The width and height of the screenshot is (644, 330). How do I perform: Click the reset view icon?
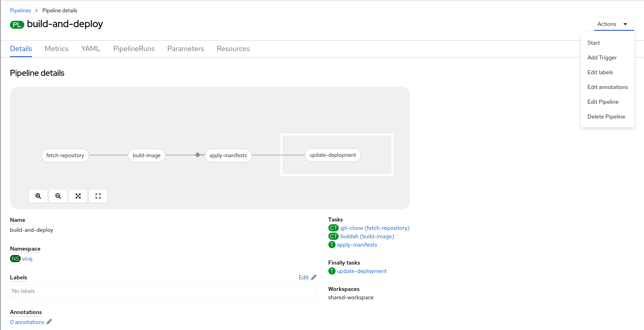pyautogui.click(x=98, y=196)
